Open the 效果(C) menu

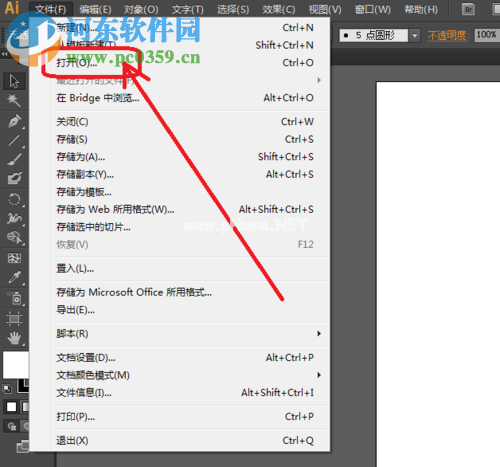(x=279, y=9)
